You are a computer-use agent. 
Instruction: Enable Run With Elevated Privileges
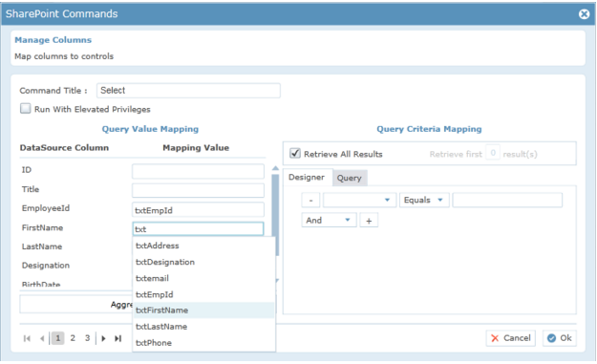coord(26,109)
